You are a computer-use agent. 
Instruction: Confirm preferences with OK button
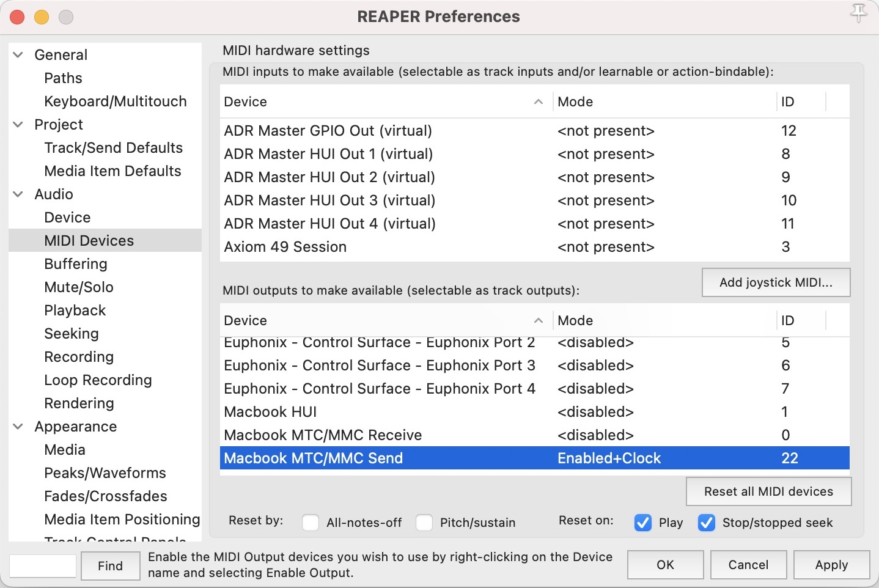[666, 565]
